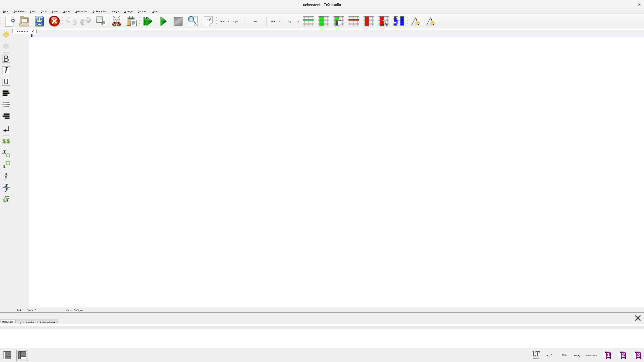
Task: Open the Bibliographie menu
Action: pos(99,11)
